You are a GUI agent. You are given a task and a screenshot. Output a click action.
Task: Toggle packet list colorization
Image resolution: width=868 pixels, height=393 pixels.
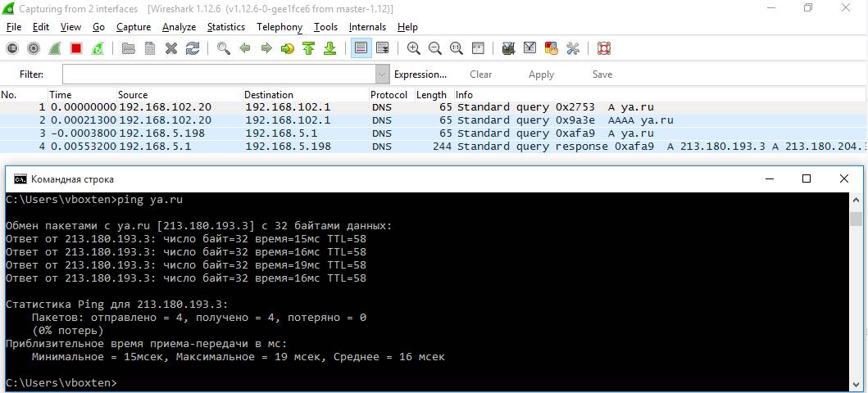click(361, 48)
